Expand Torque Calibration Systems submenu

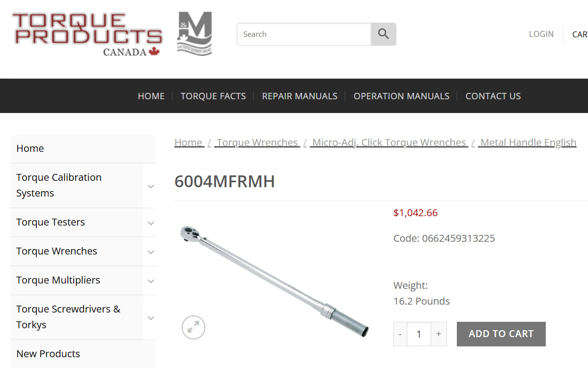pyautogui.click(x=151, y=186)
